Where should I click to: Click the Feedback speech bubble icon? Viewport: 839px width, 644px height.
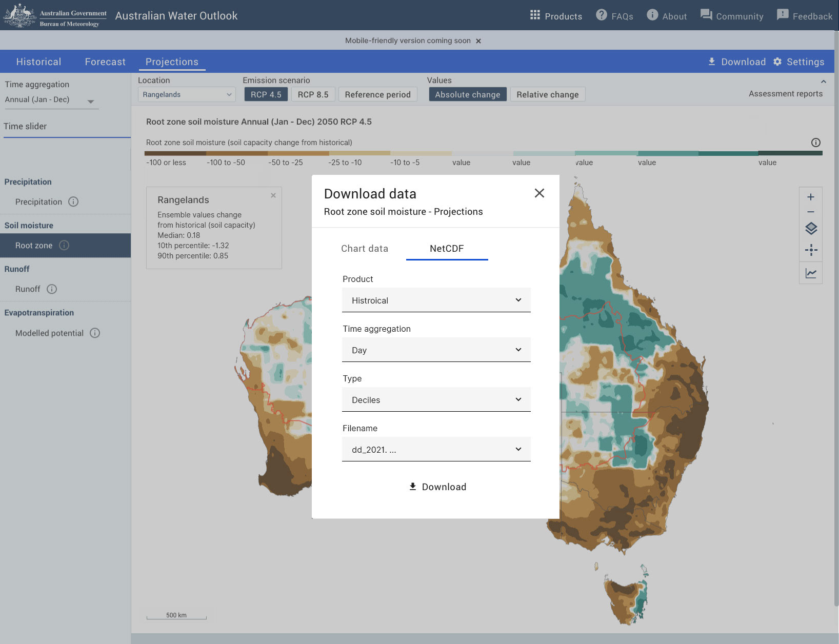click(x=783, y=15)
